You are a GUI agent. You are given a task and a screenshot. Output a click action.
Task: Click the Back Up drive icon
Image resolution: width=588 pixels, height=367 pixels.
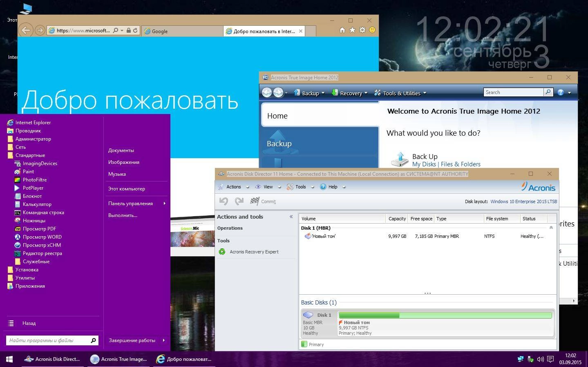pos(400,159)
